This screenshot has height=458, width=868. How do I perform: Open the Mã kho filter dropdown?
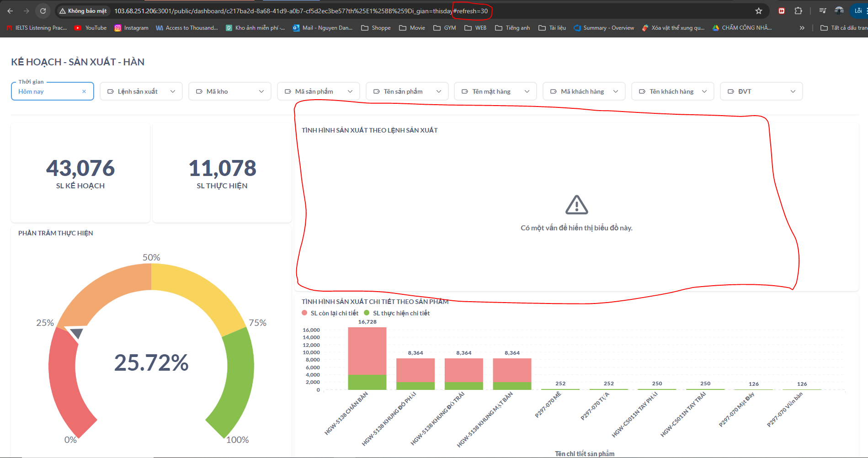[x=229, y=91]
